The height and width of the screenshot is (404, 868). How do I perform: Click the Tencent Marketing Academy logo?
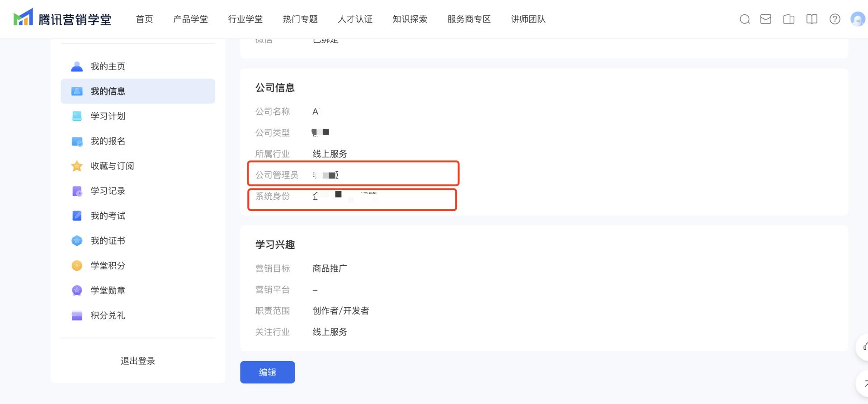(62, 19)
